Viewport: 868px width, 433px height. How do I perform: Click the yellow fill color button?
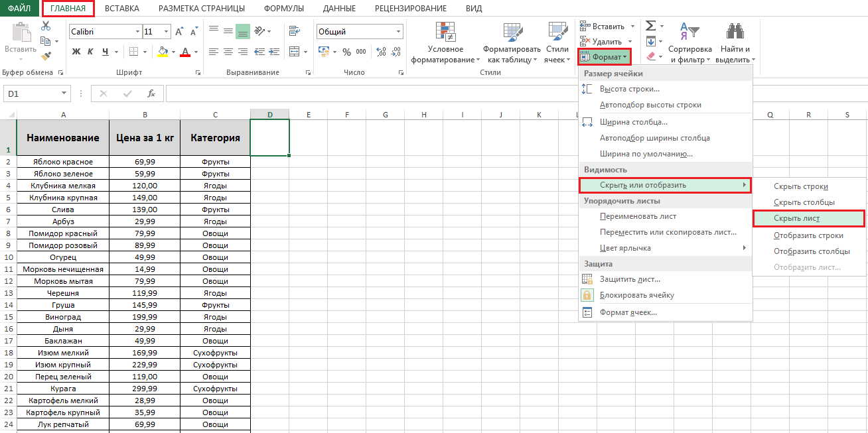point(163,52)
